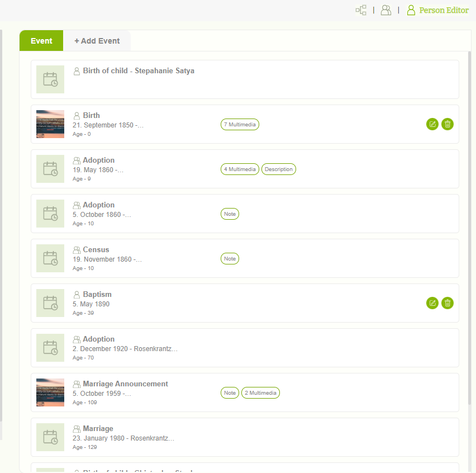The image size is (476, 473).
Task: Click the calendar icon for Census event
Action: click(50, 258)
